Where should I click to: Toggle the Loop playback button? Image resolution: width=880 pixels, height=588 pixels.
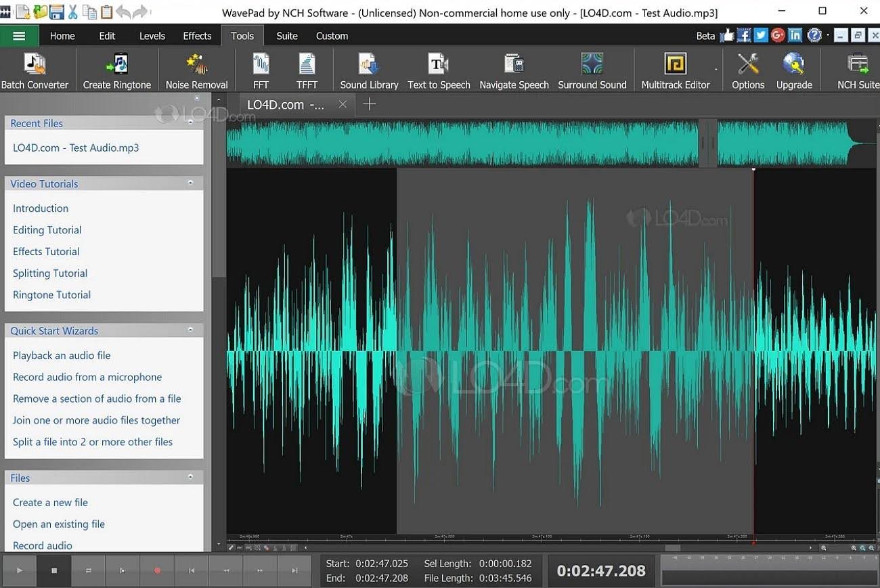88,570
